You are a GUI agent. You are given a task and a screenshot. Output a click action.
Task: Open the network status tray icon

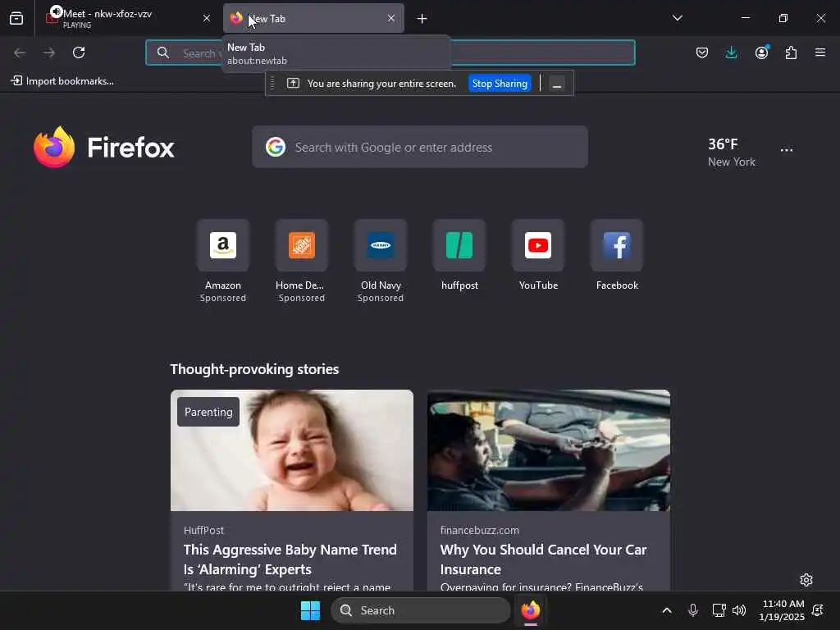(x=719, y=610)
